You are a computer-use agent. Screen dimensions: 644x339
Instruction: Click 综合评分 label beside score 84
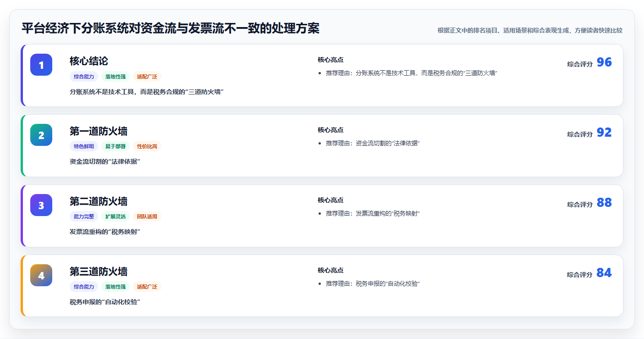click(x=580, y=275)
